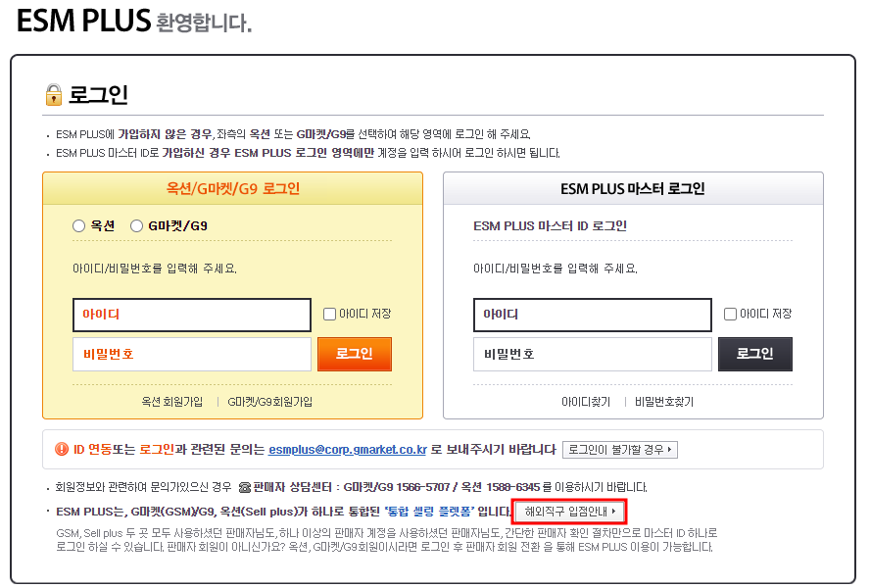
Task: Click the 비밀번호 field in the master login
Action: click(593, 354)
